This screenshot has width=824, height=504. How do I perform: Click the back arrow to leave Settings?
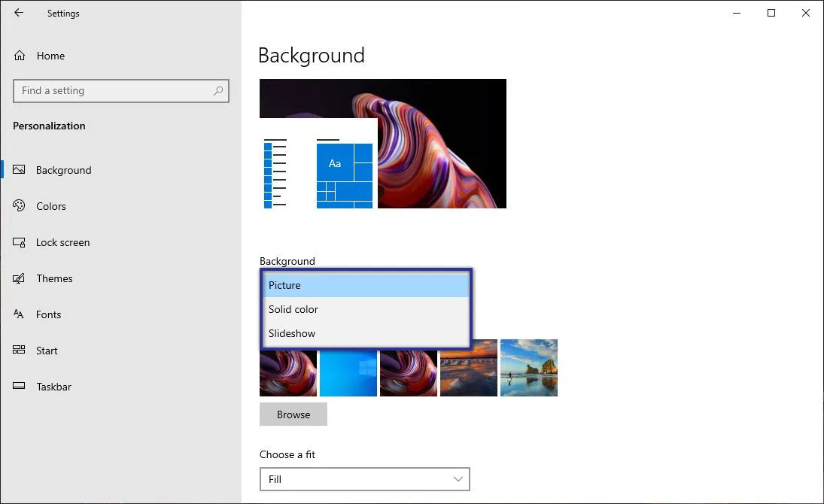18,13
